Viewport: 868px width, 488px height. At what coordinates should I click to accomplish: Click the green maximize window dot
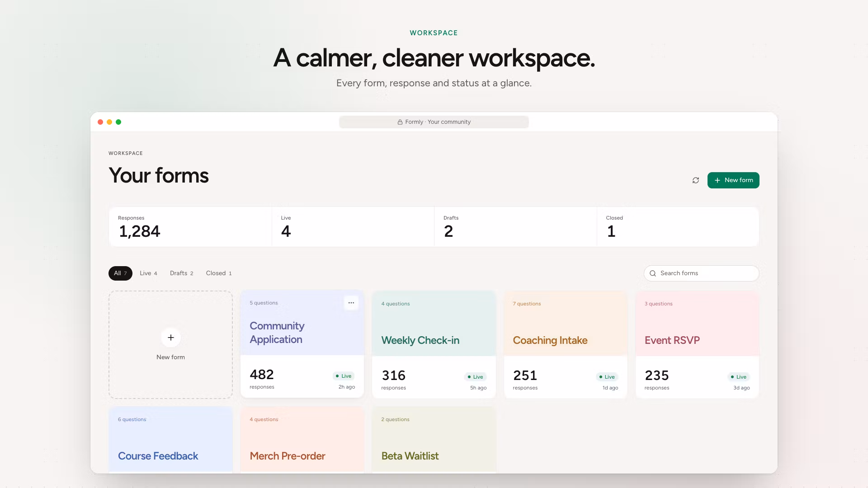(118, 122)
